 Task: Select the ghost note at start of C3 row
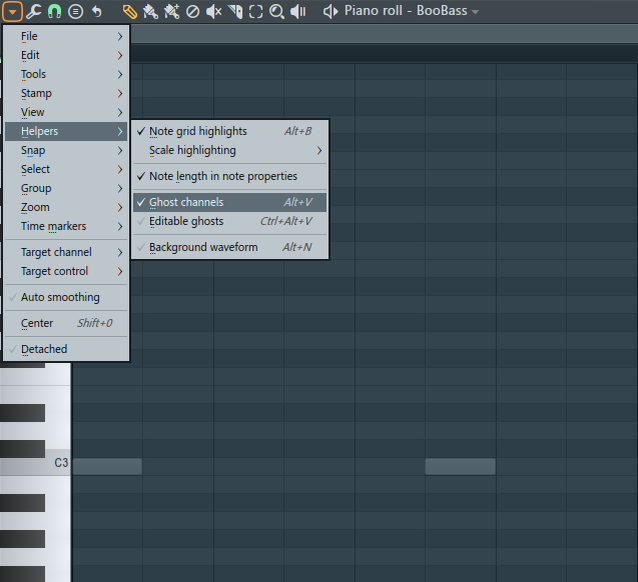107,466
